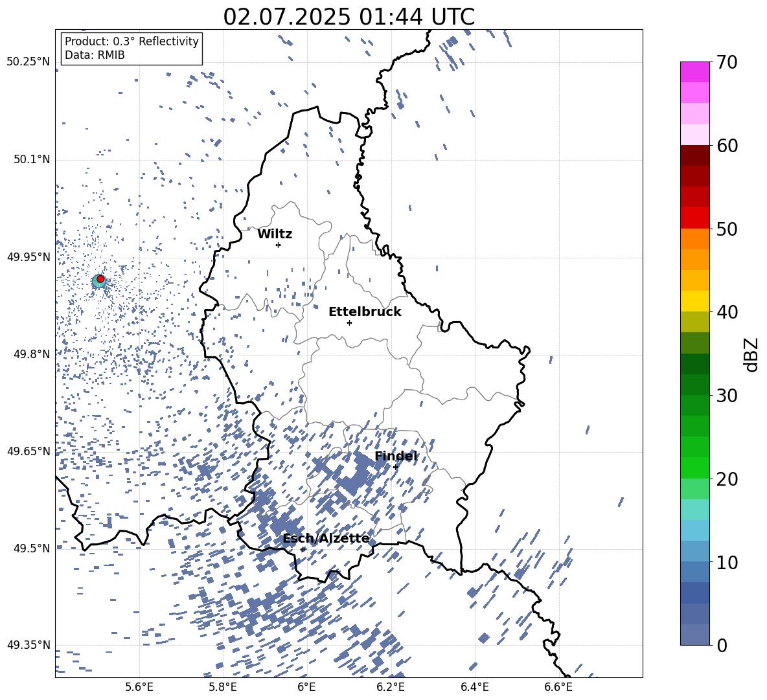Click the yellow colorbar segment above 40

click(694, 301)
